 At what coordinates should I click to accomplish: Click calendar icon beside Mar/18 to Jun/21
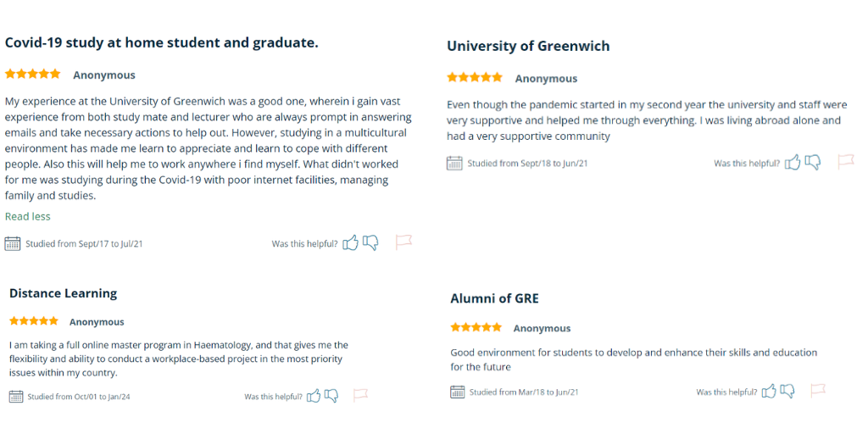[457, 392]
